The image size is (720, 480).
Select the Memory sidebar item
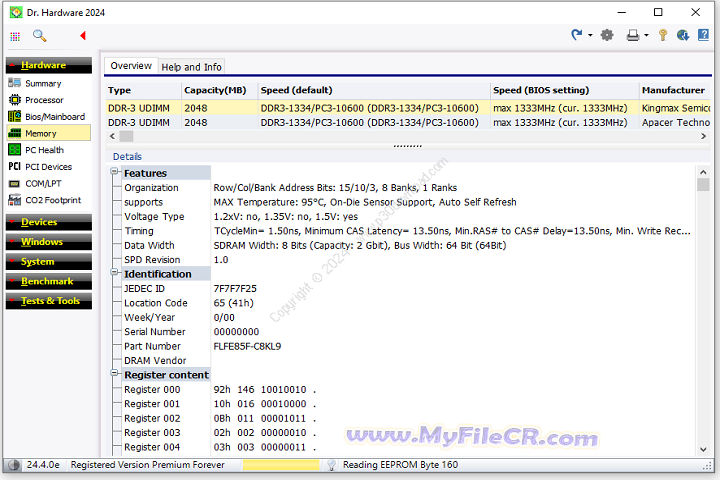tap(49, 133)
